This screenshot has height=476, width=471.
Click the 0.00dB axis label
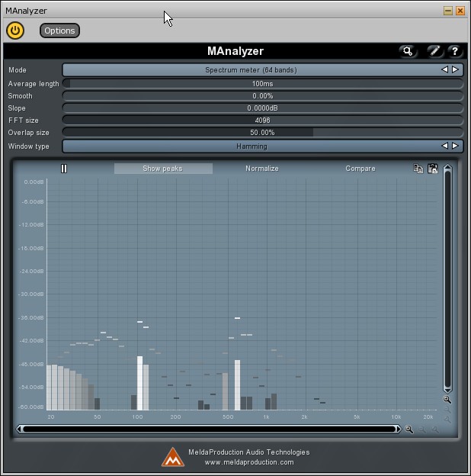point(34,182)
